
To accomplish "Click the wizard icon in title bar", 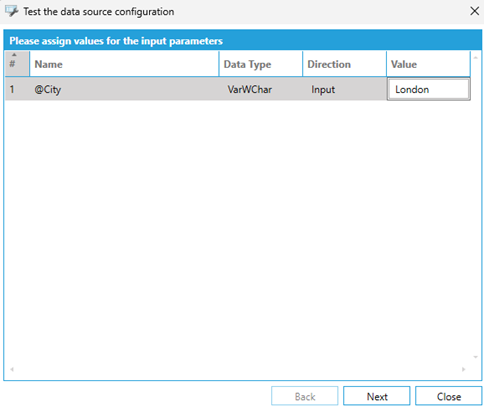I will pos(12,11).
